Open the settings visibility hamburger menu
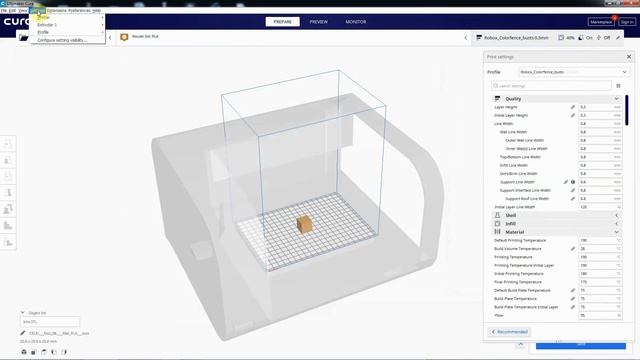 pos(618,86)
